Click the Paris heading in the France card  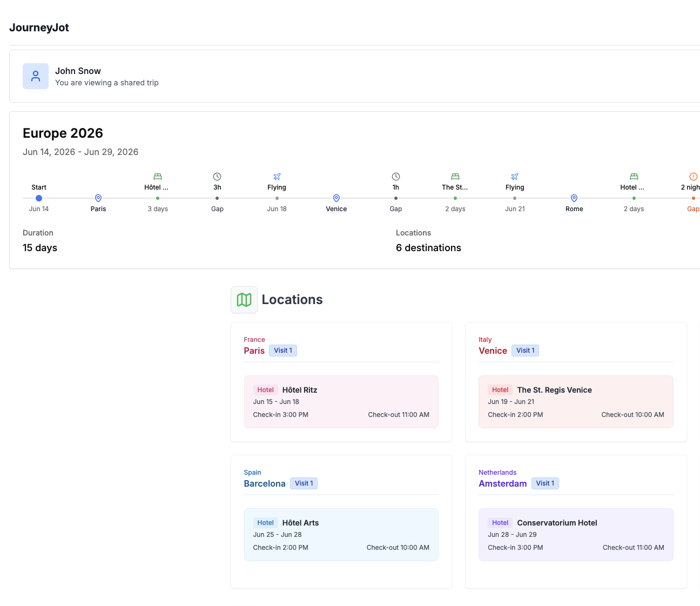point(254,351)
